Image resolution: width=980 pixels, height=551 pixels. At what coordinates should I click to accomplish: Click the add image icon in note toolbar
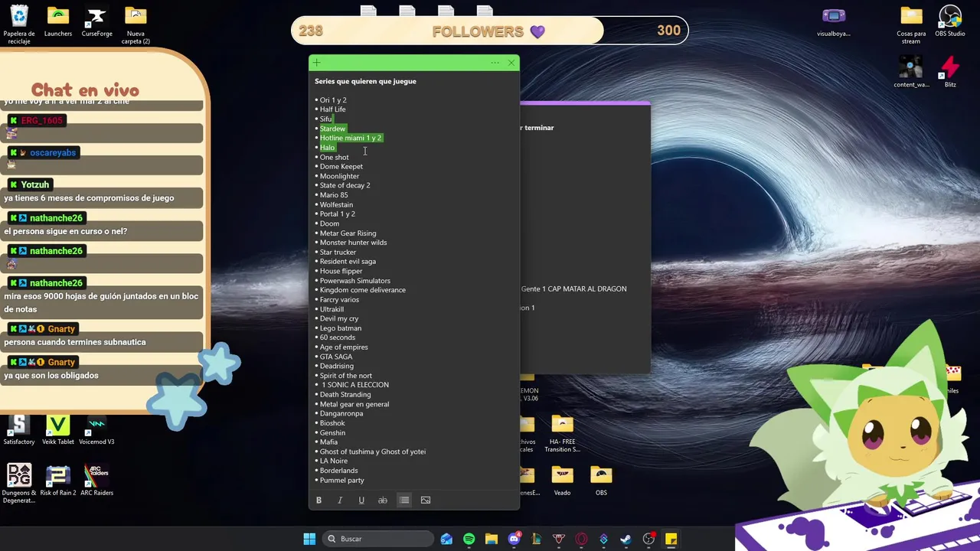pos(426,500)
